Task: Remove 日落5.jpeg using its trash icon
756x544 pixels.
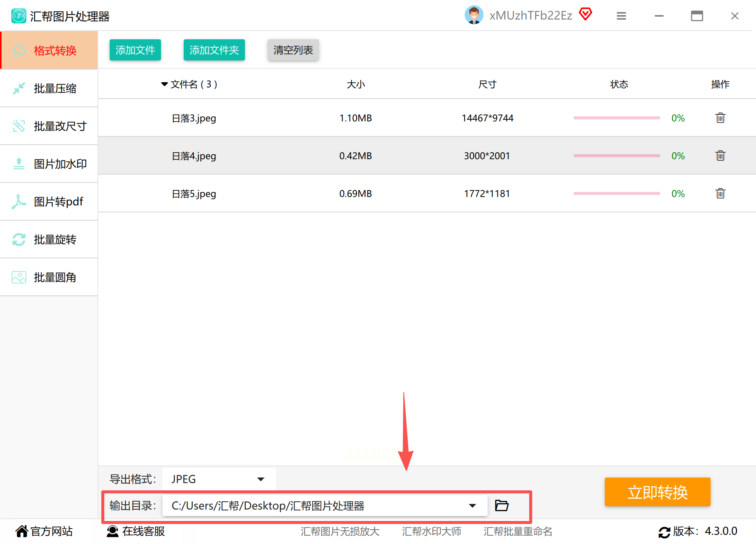Action: [720, 193]
